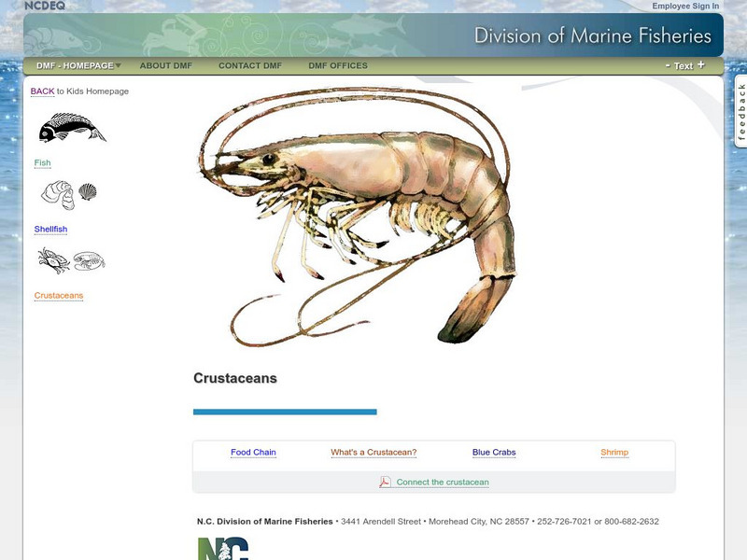Viewport: 747px width, 560px height.
Task: Click the Employee Sign In link
Action: pyautogui.click(x=684, y=6)
